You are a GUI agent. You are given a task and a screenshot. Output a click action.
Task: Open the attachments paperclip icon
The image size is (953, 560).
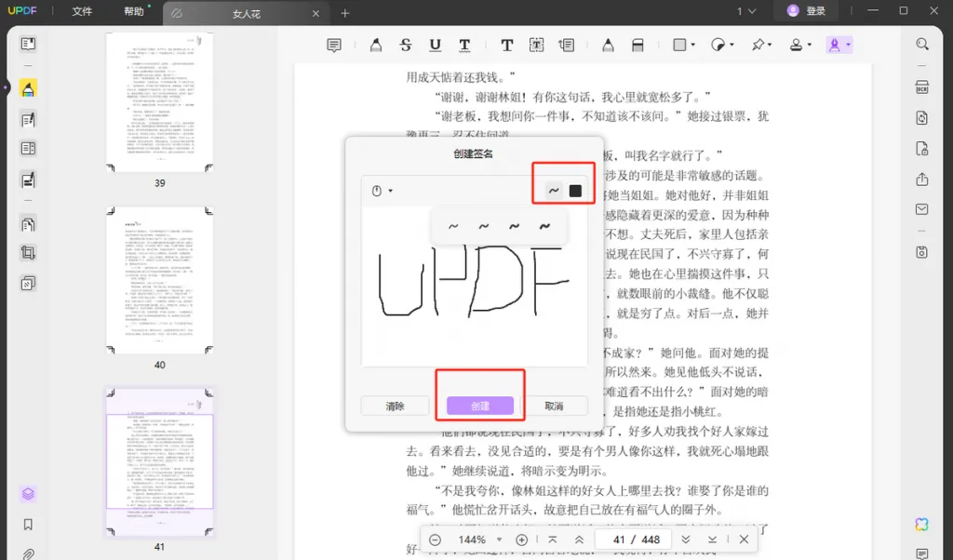click(x=28, y=553)
